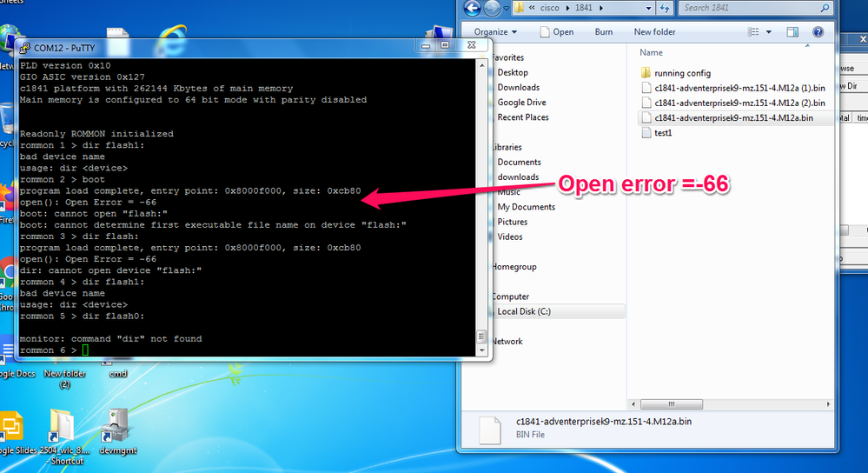
Task: Open the Organize menu
Action: tap(495, 32)
